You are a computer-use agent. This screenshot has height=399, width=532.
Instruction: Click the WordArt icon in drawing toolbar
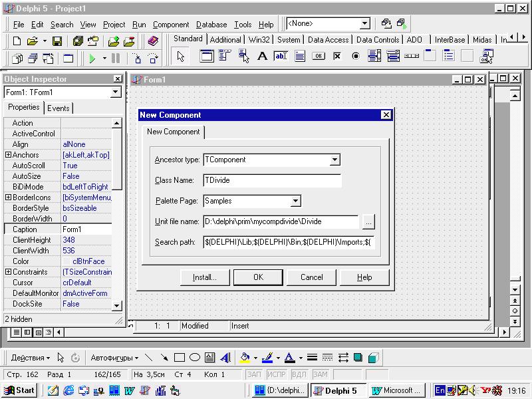pyautogui.click(x=225, y=358)
